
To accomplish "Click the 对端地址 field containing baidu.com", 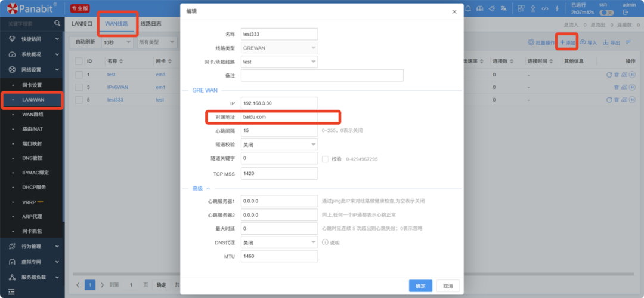I will coord(279,117).
